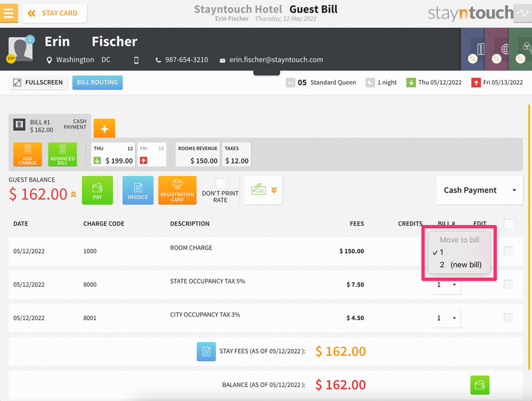Click the stay fees invoice icon
This screenshot has height=401, width=532.
(206, 351)
